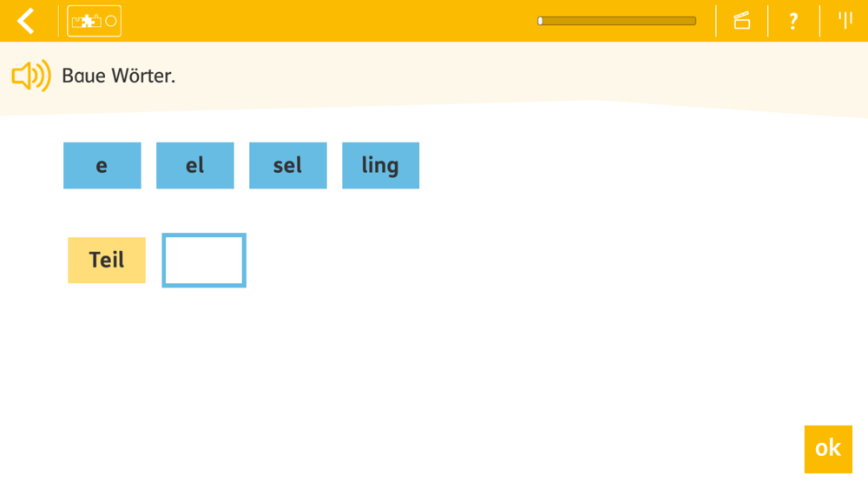868x489 pixels.
Task: Click the rightmost top bar icon
Action: 845,20
